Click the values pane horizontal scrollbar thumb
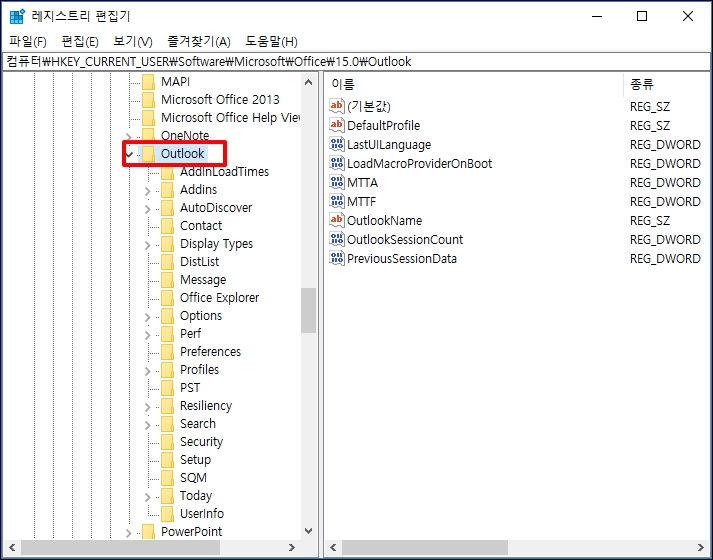The image size is (713, 560). click(425, 548)
